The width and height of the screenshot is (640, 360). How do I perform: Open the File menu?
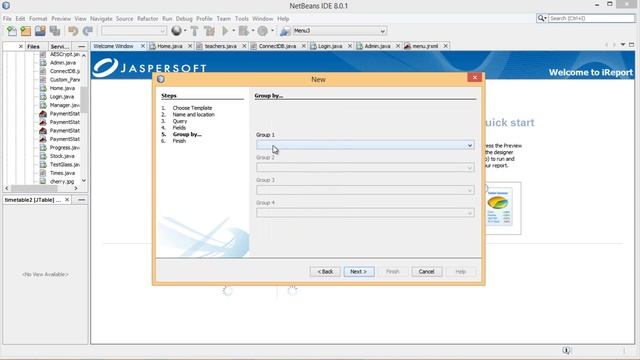click(x=7, y=19)
